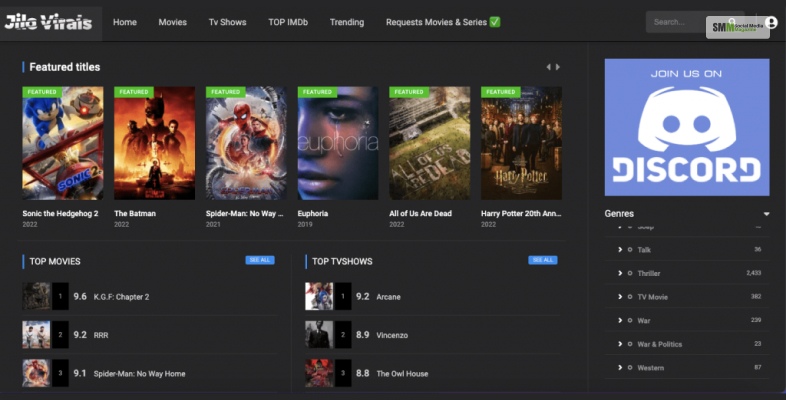Open Spider-Man: No Way Home in Top Movies
The height and width of the screenshot is (400, 786).
(x=139, y=374)
